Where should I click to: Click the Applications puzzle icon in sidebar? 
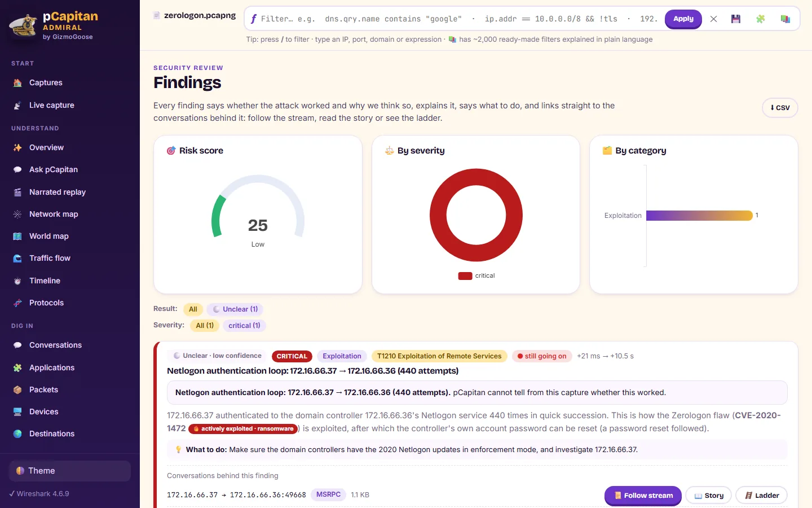(x=17, y=367)
